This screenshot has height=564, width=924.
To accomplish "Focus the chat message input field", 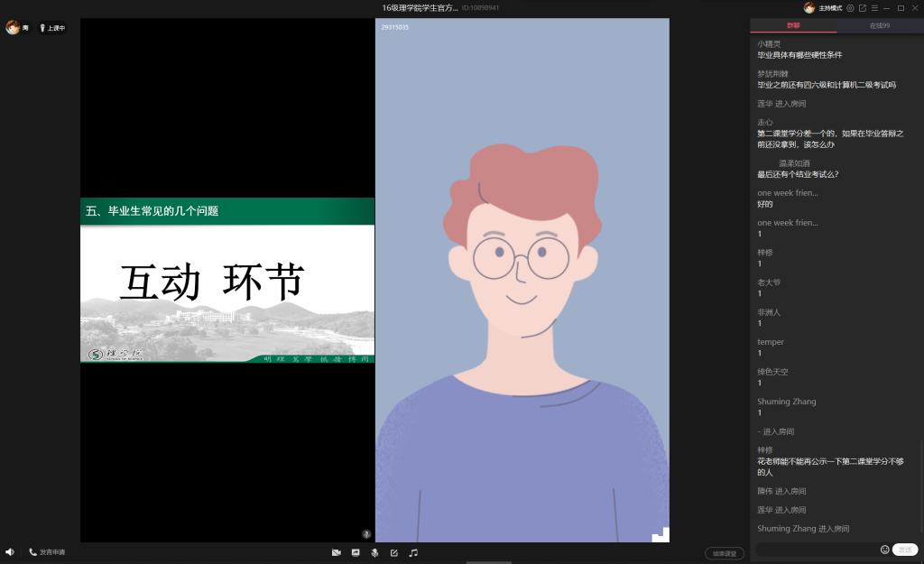I will pyautogui.click(x=817, y=550).
